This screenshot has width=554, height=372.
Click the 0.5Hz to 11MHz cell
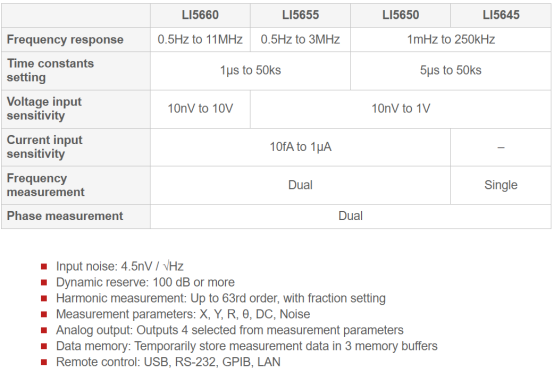(x=200, y=40)
